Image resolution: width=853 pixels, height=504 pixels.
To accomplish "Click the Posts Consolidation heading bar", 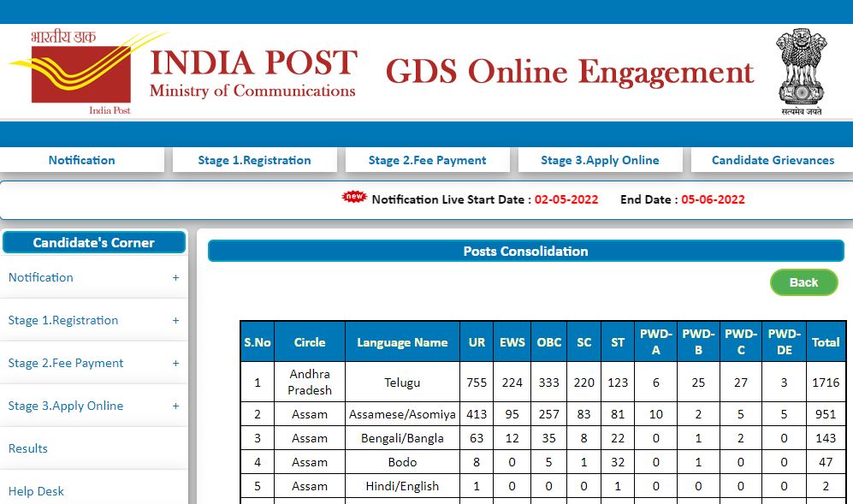I will click(525, 251).
